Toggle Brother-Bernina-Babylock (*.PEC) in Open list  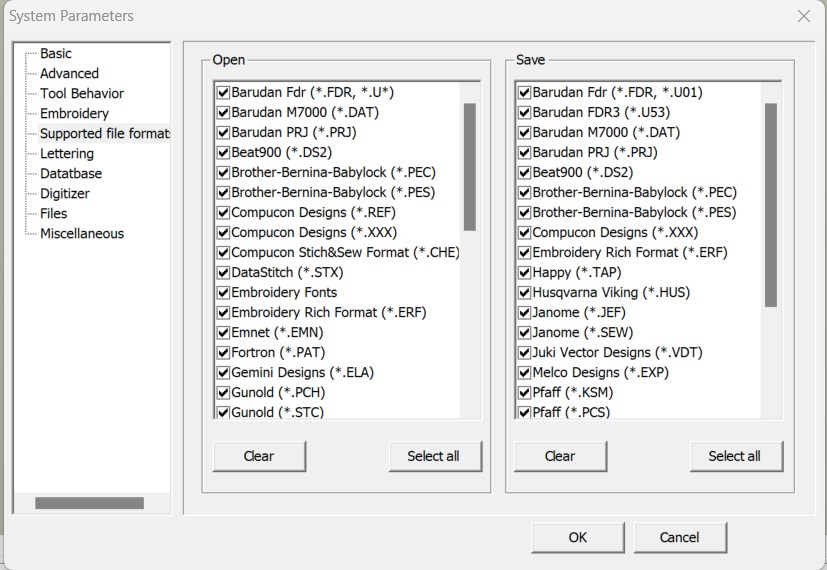coord(223,173)
